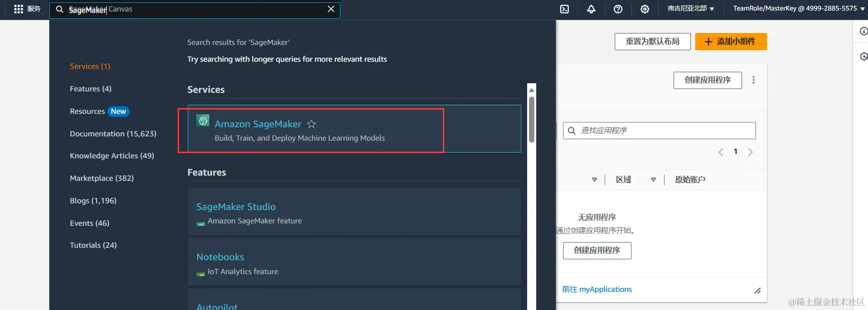Open the SageMaker Studio feature

pyautogui.click(x=236, y=207)
